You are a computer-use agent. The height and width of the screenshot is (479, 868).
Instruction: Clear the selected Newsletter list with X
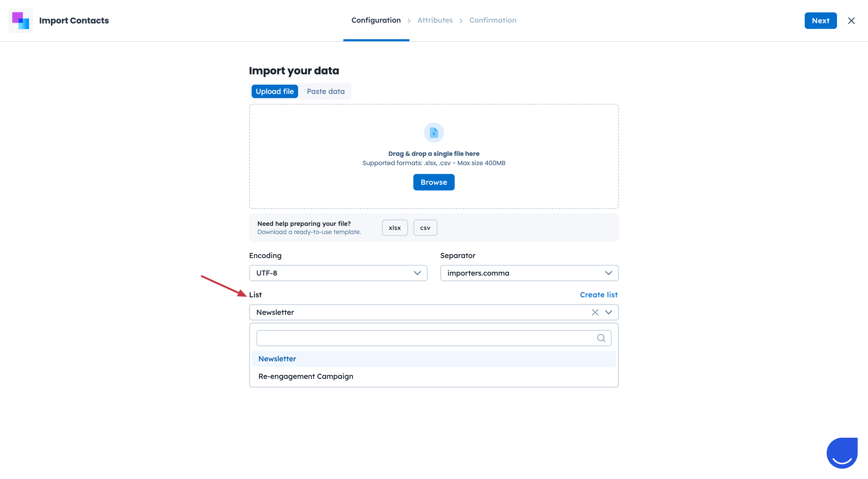point(595,312)
